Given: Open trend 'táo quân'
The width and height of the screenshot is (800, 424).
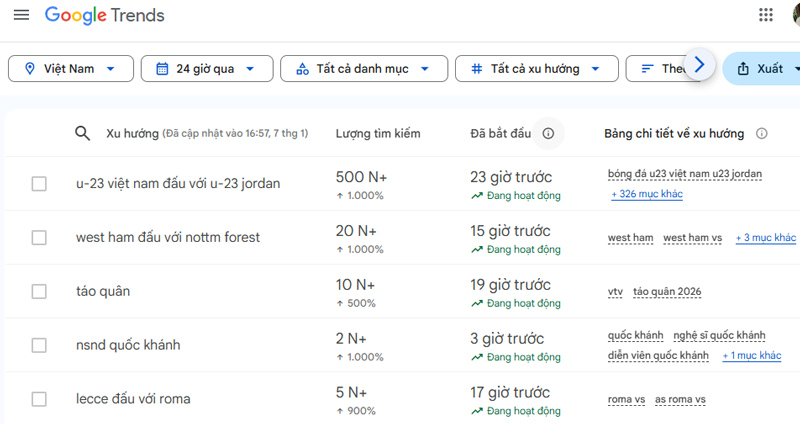Looking at the screenshot, I should 103,291.
